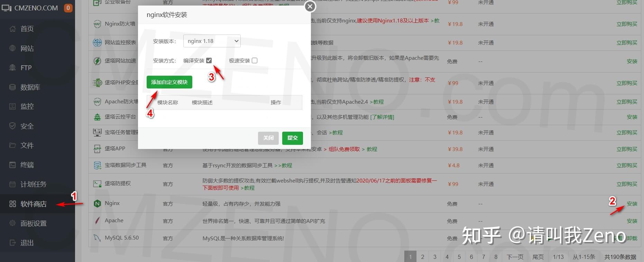This screenshot has height=262, width=644.
Task: Click 立即购买 in the 堡塔防提权 row
Action: tap(627, 184)
